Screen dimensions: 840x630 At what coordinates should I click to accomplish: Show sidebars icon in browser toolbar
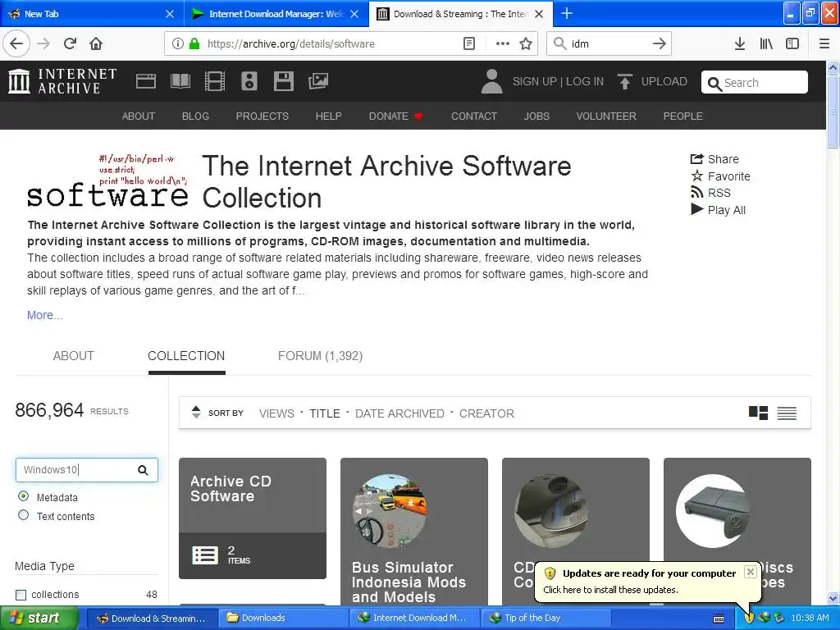792,43
